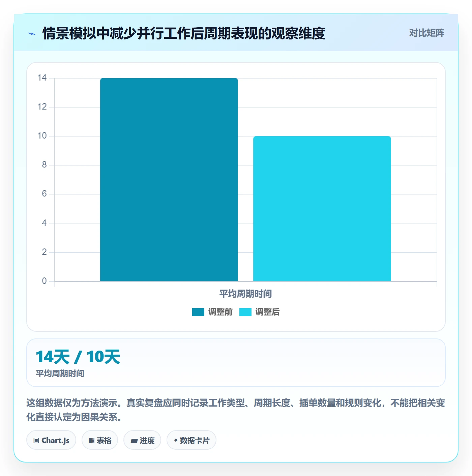Viewport: 472px width, 476px height.
Task: Toggle the 调整前 legend color box
Action: click(x=198, y=312)
